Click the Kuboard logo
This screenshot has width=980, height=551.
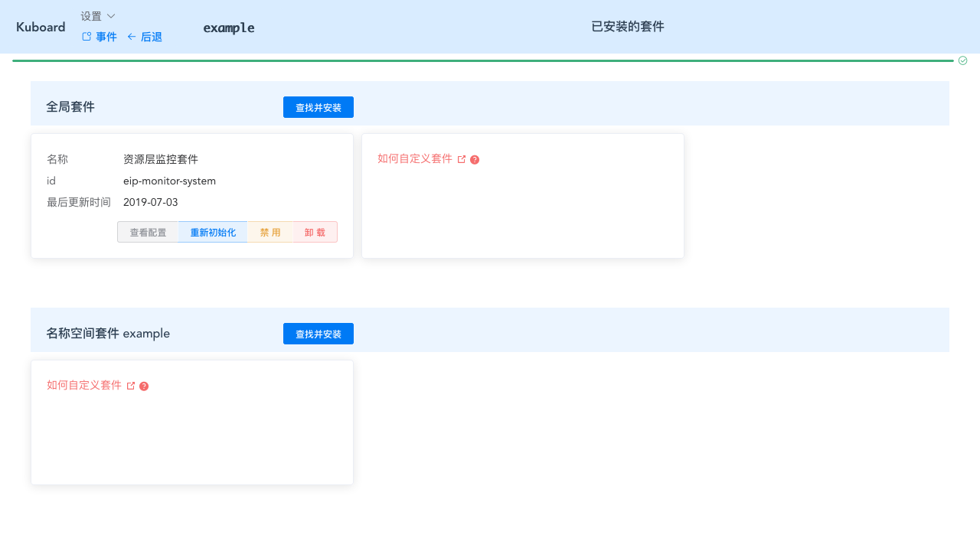pyautogui.click(x=41, y=27)
